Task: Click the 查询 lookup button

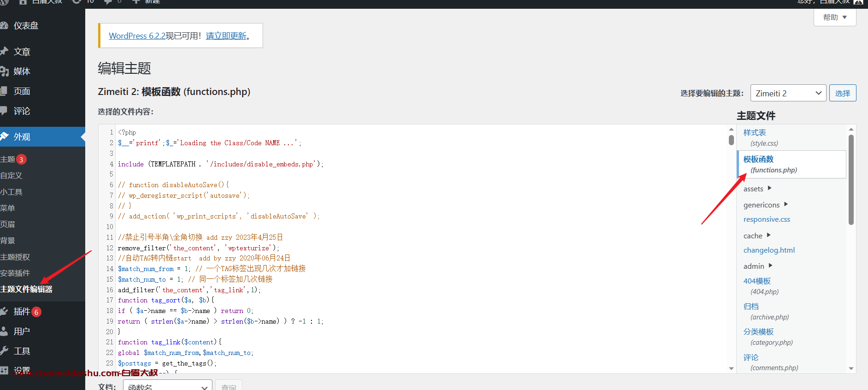Action: click(x=229, y=386)
